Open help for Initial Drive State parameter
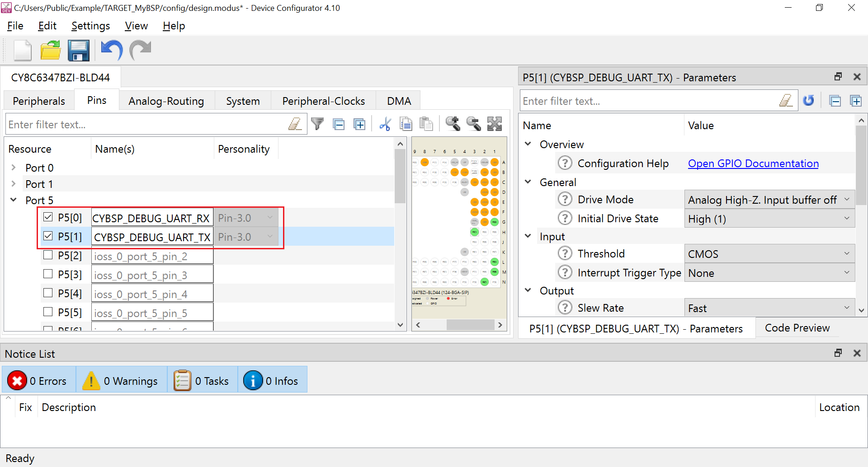The height and width of the screenshot is (467, 868). pyautogui.click(x=565, y=218)
